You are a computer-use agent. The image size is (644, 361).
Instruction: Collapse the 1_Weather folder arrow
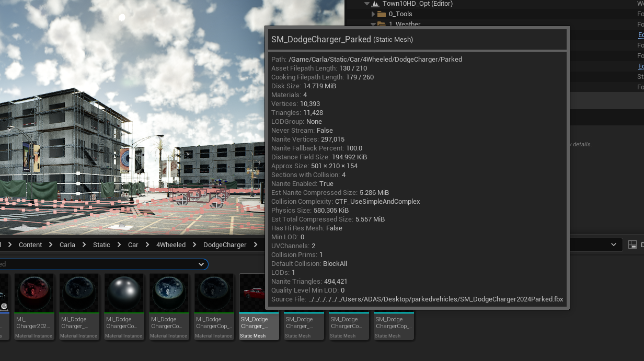[373, 24]
